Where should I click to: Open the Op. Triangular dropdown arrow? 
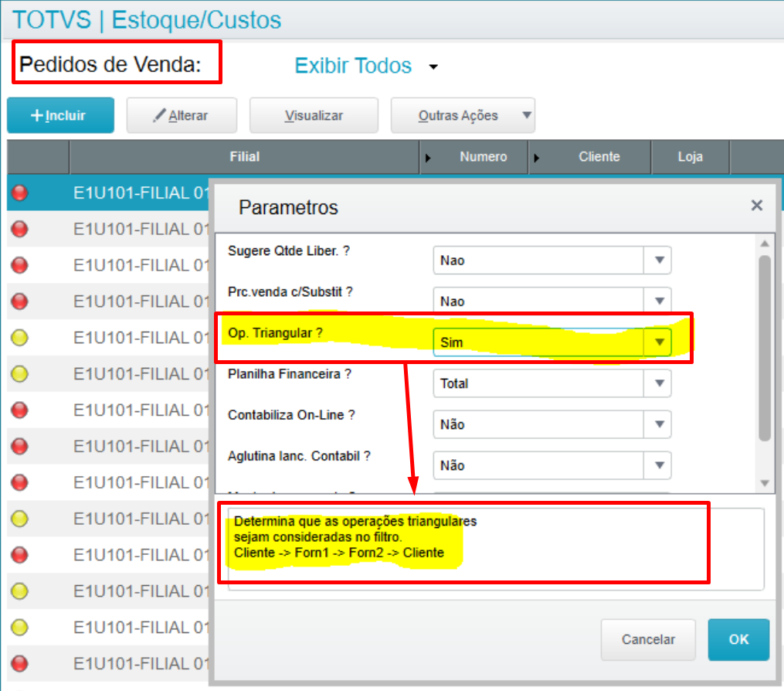[x=659, y=342]
